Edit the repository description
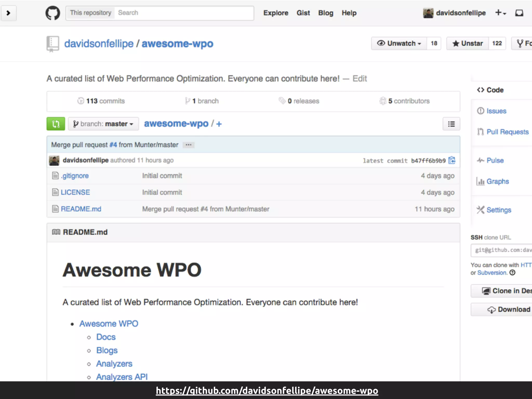 [360, 78]
